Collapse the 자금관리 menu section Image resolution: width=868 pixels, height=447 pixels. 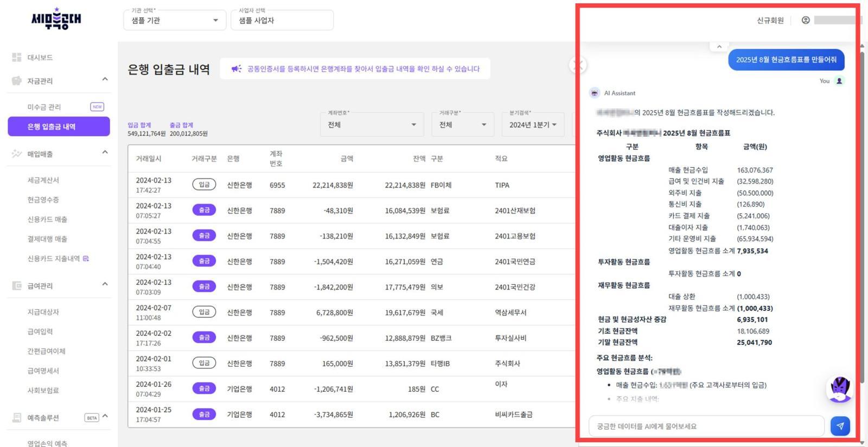click(105, 80)
